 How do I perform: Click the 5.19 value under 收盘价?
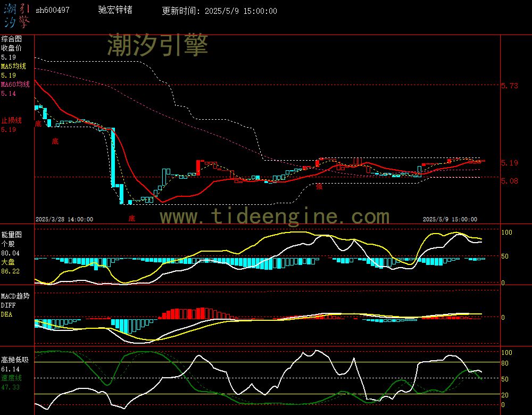click(9, 57)
